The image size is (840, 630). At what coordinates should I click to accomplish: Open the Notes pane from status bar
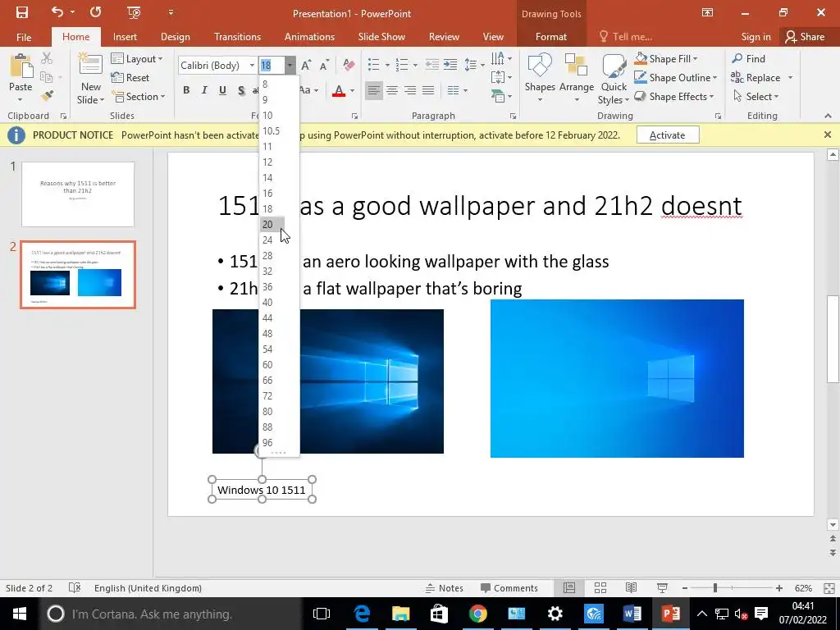444,588
